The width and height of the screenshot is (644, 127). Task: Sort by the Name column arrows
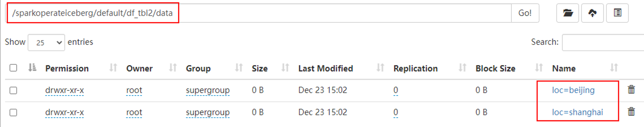coord(614,68)
